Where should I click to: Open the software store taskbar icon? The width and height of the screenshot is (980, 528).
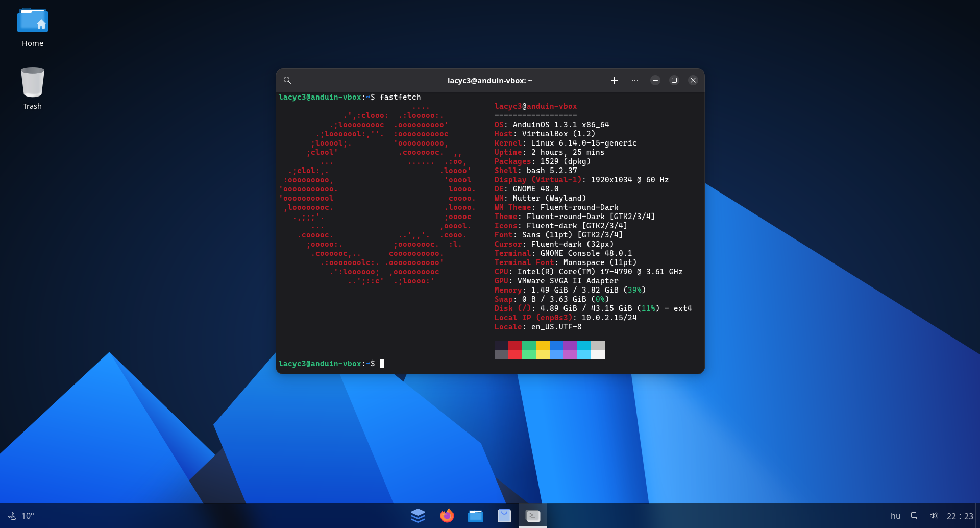pyautogui.click(x=504, y=516)
